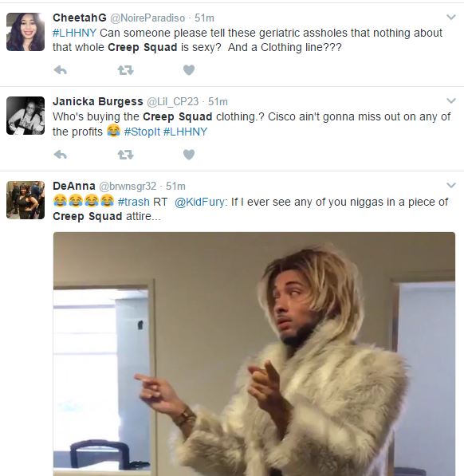Image resolution: width=464 pixels, height=476 pixels.
Task: Expand more options on CheetahG's tweet
Action: (x=451, y=18)
